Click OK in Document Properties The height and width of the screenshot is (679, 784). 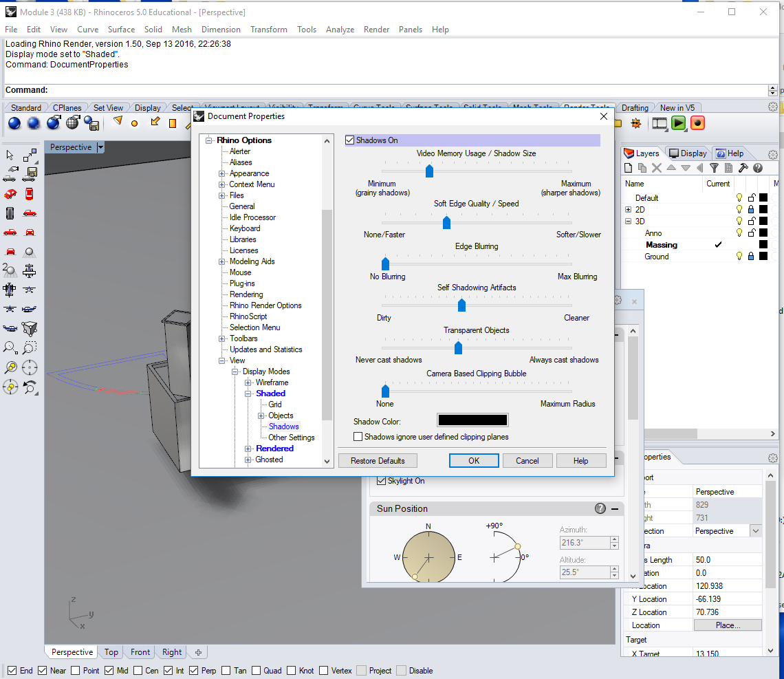coord(474,460)
